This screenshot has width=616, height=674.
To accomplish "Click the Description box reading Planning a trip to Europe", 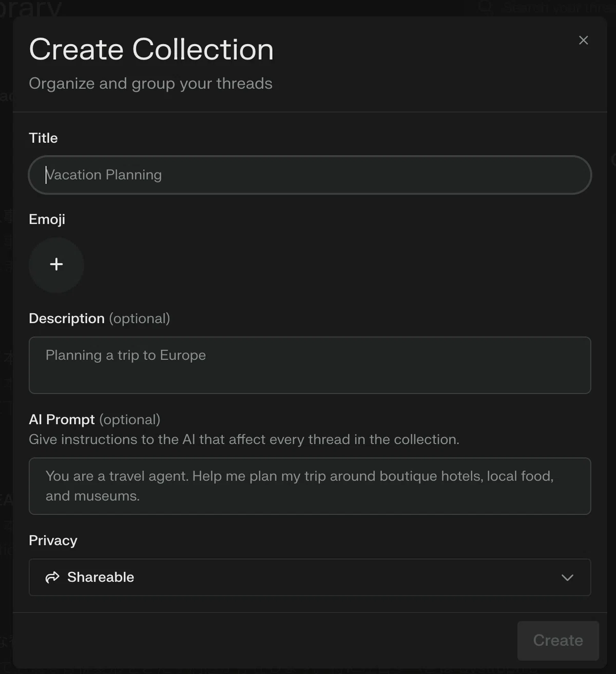I will (x=310, y=365).
